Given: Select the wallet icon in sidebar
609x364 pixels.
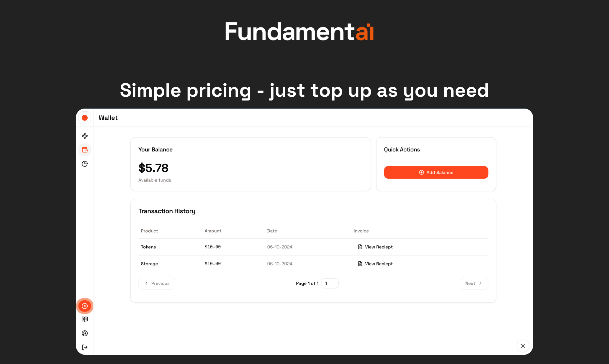Looking at the screenshot, I should coord(85,150).
